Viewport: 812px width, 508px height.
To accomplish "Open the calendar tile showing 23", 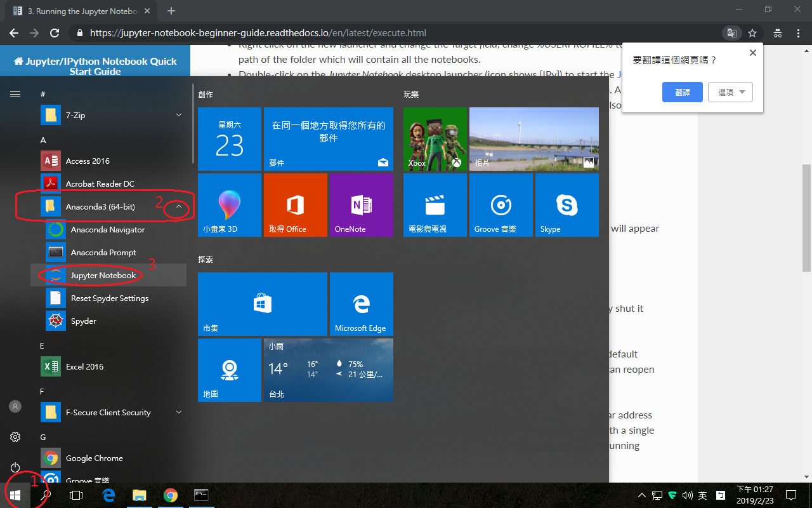I will 230,139.
